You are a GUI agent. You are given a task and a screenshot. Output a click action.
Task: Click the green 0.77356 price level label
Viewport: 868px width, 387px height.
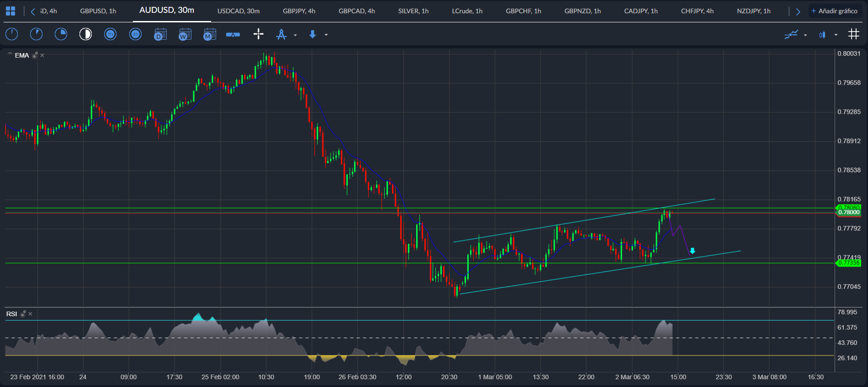[849, 263]
